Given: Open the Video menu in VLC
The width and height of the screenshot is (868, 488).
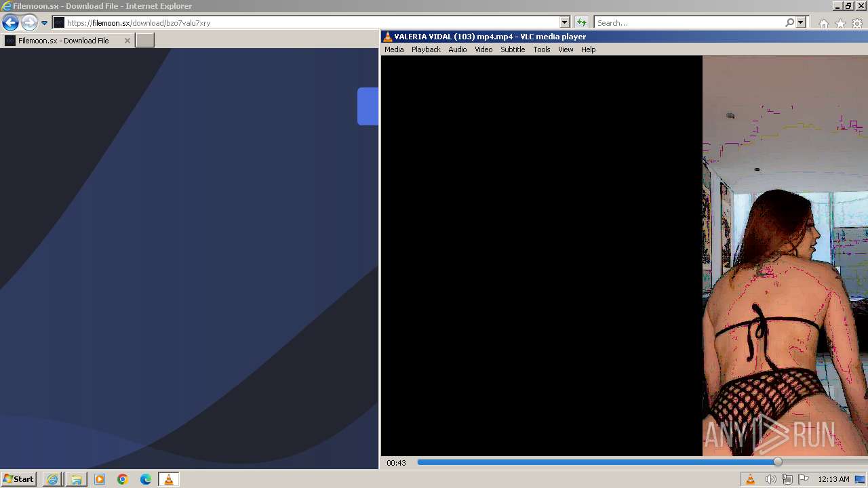Looking at the screenshot, I should coord(484,49).
